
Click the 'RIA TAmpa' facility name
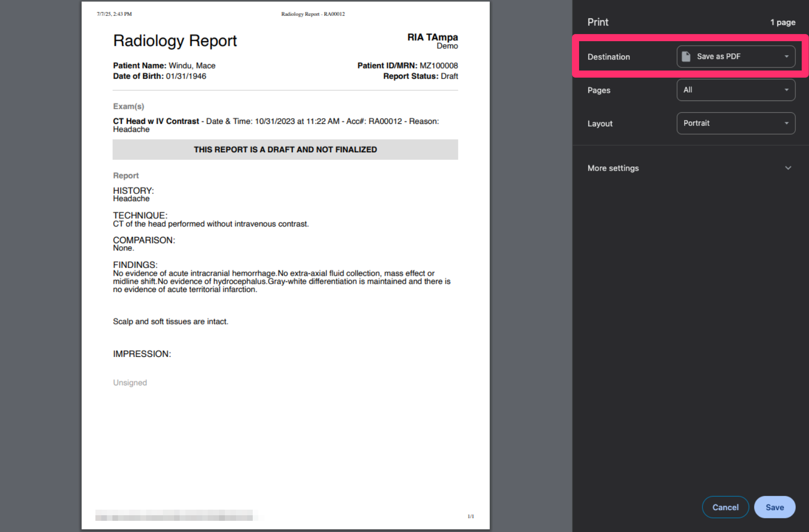(x=432, y=37)
